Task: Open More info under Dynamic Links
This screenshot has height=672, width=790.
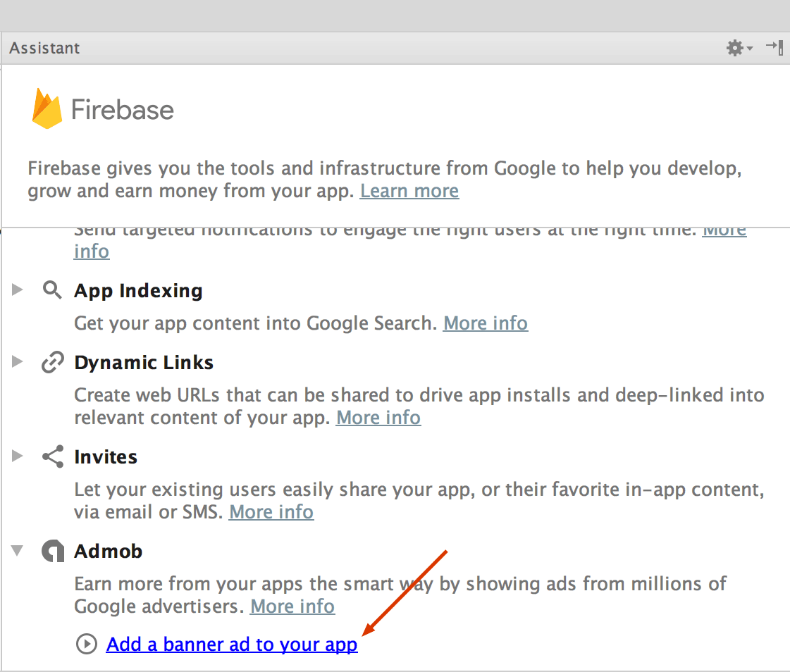Action: tap(378, 418)
